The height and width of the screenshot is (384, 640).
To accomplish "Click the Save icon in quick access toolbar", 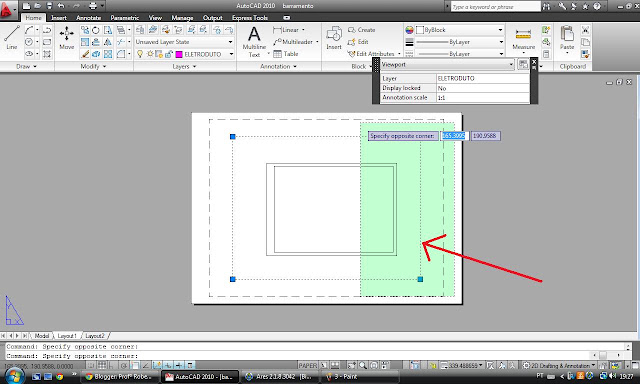I will (49, 6).
